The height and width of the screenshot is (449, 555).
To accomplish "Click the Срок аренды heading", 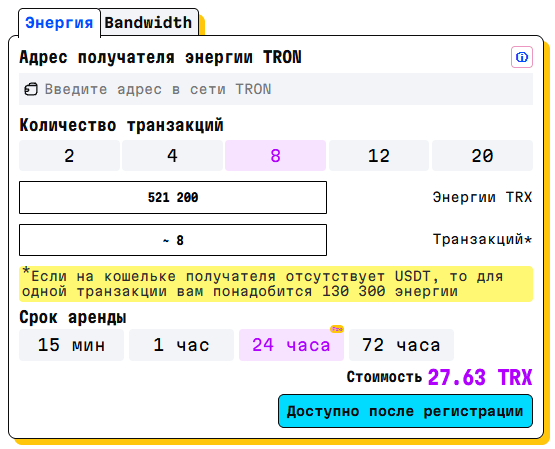I will (x=73, y=317).
